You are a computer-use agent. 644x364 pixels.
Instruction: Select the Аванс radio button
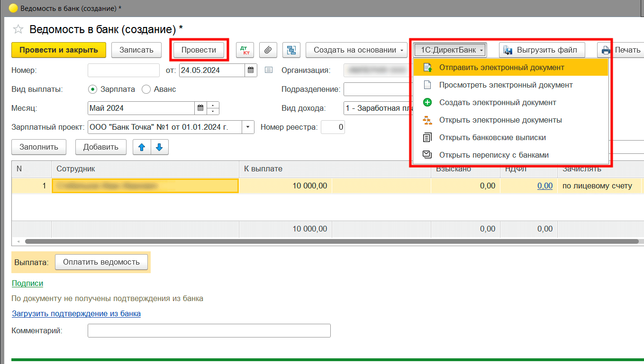click(146, 89)
